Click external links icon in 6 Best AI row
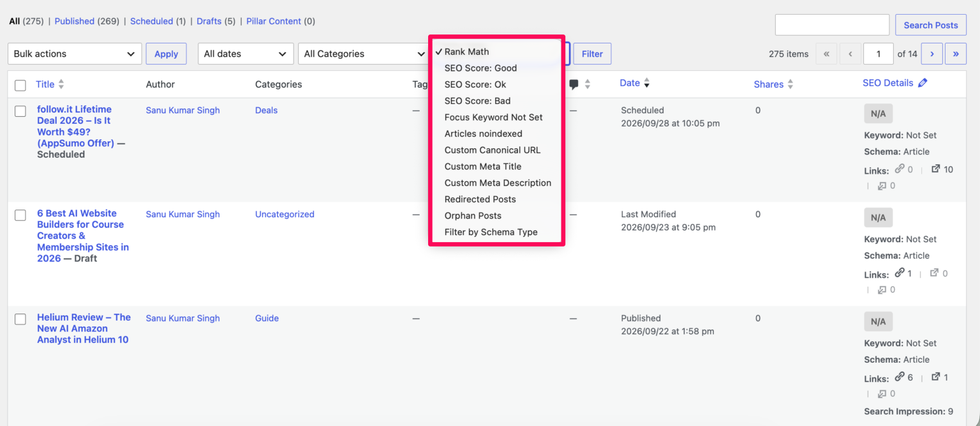This screenshot has width=980, height=426. click(x=935, y=273)
